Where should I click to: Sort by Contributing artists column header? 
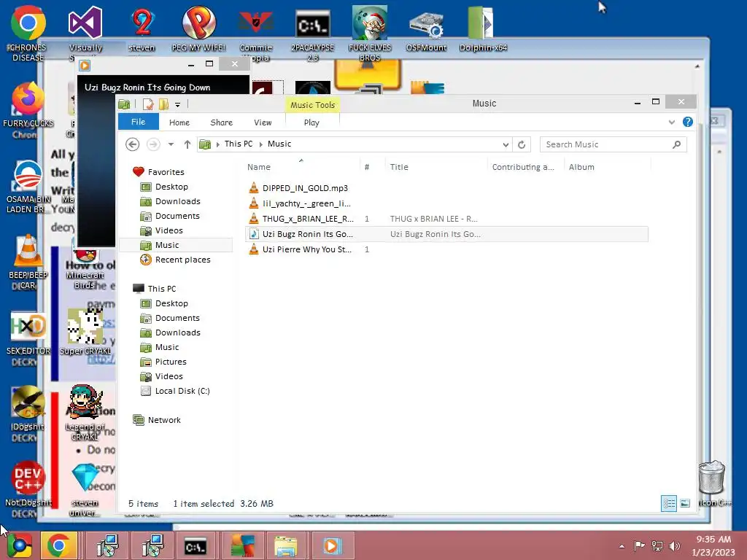click(x=523, y=167)
